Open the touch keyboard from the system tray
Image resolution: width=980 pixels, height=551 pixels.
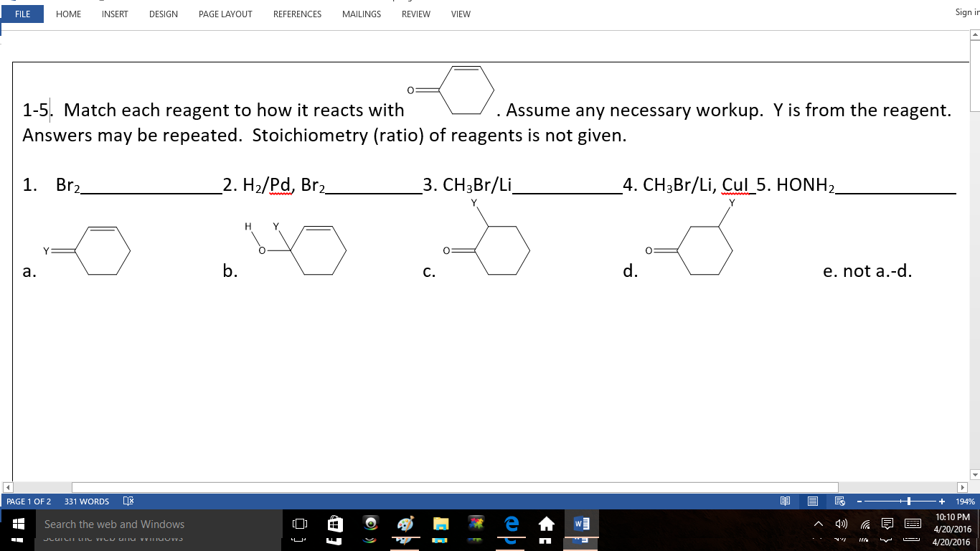pyautogui.click(x=912, y=524)
